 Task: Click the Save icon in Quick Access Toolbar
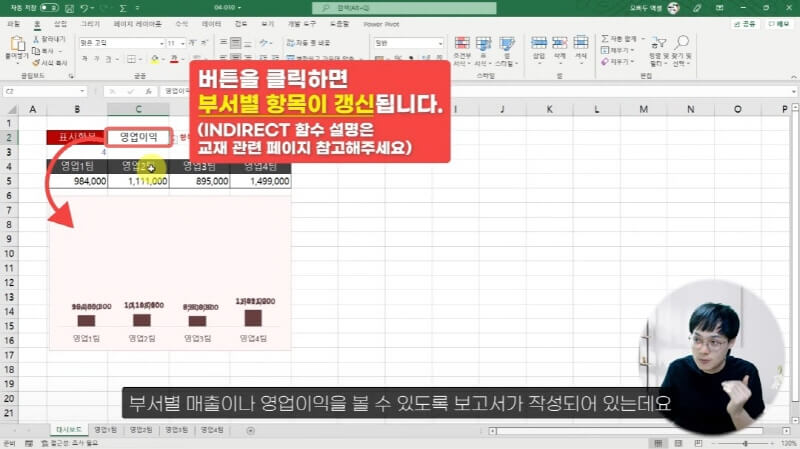tap(70, 8)
